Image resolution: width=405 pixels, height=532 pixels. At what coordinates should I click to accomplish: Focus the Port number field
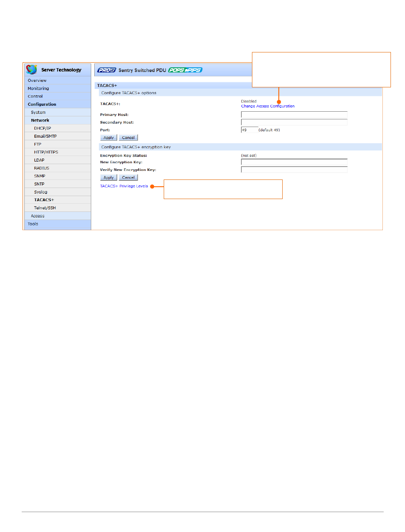pos(249,130)
